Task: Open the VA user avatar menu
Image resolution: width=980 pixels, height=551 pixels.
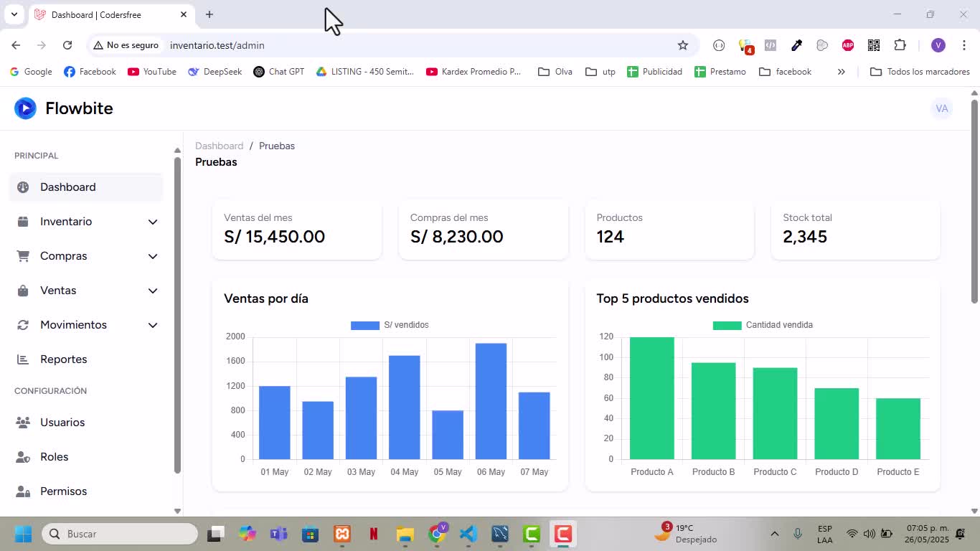Action: coord(942,108)
